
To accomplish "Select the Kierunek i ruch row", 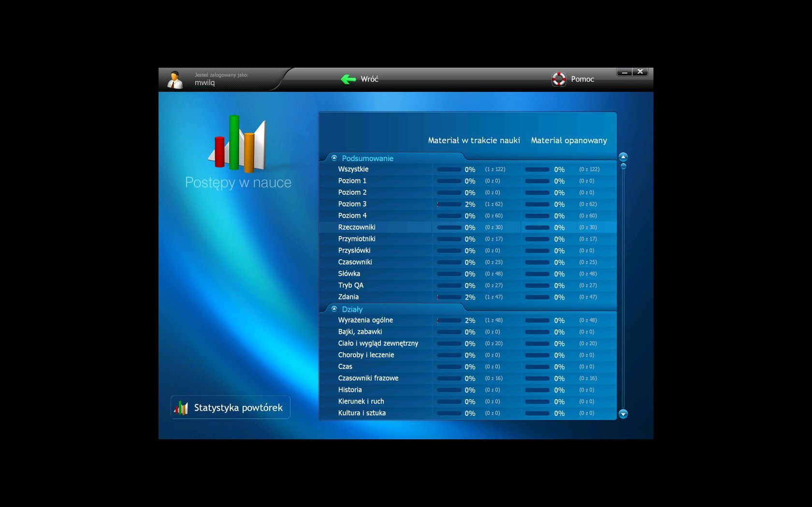I will (x=467, y=402).
